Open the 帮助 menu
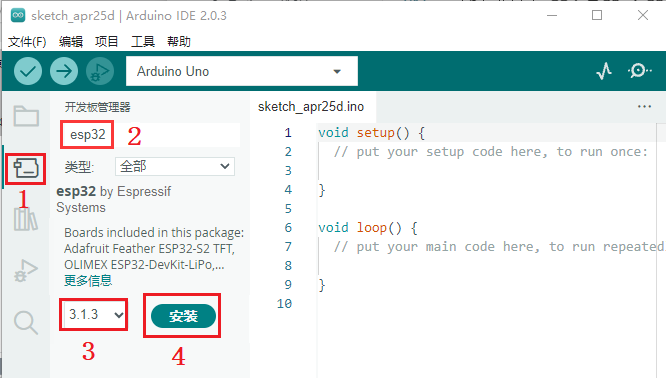666x378 pixels. [179, 42]
